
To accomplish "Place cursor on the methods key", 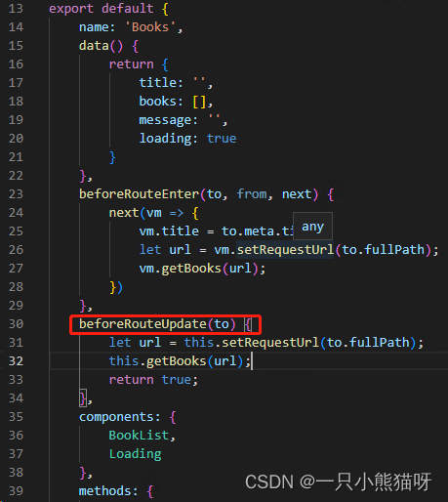I will click(x=105, y=491).
